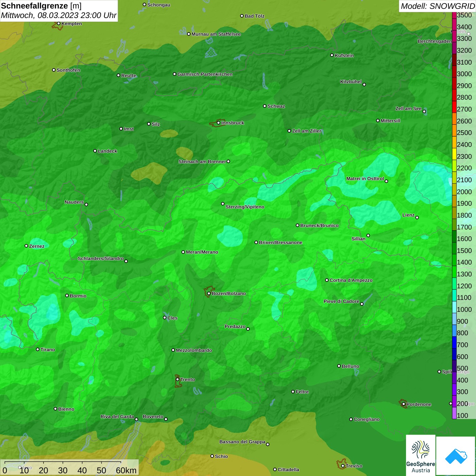Click the Zell am Ziller label
The image size is (476, 476).
306,131
